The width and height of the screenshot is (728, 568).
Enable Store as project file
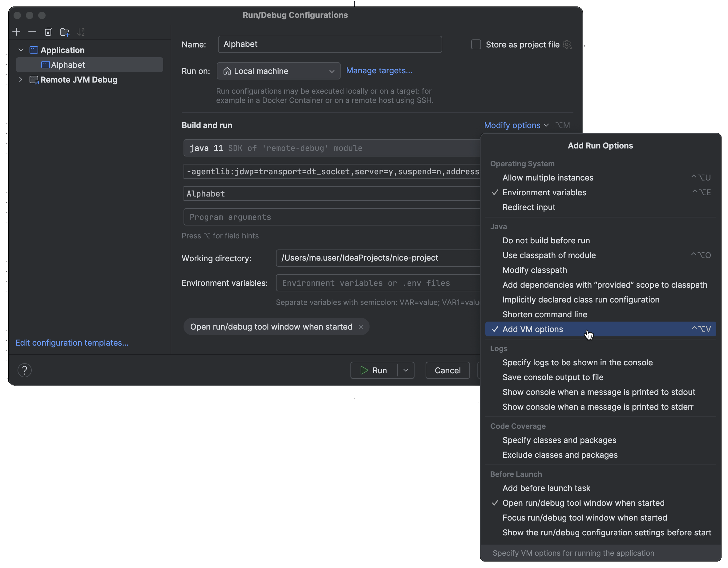pos(476,44)
